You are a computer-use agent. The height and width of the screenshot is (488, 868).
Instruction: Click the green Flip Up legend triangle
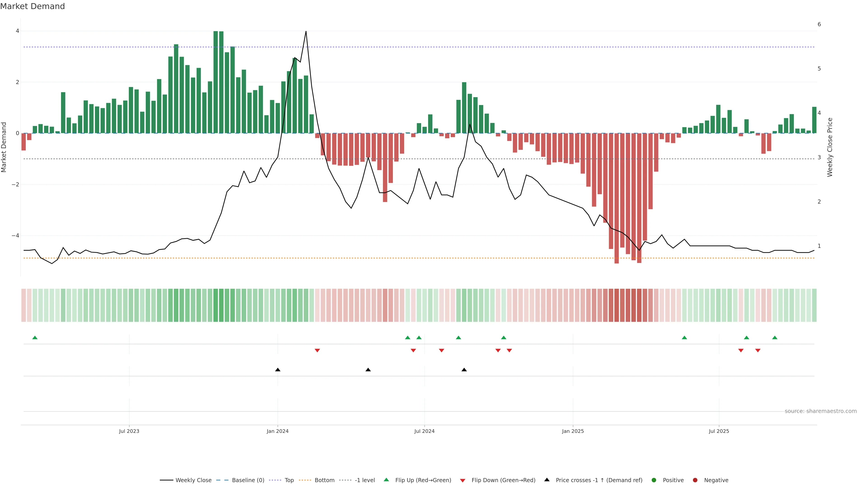(387, 480)
